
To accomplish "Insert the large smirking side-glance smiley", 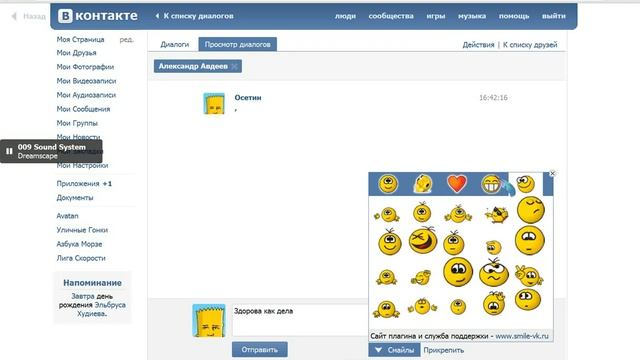I will point(458,272).
